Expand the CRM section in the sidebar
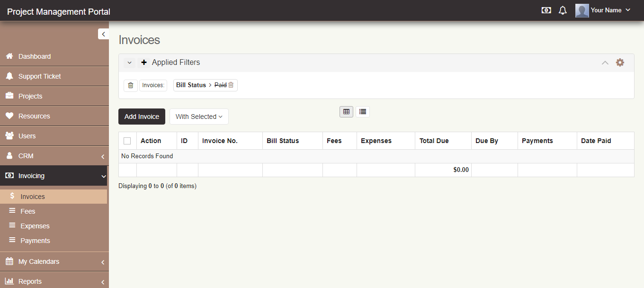This screenshot has width=644, height=288. 27,155
